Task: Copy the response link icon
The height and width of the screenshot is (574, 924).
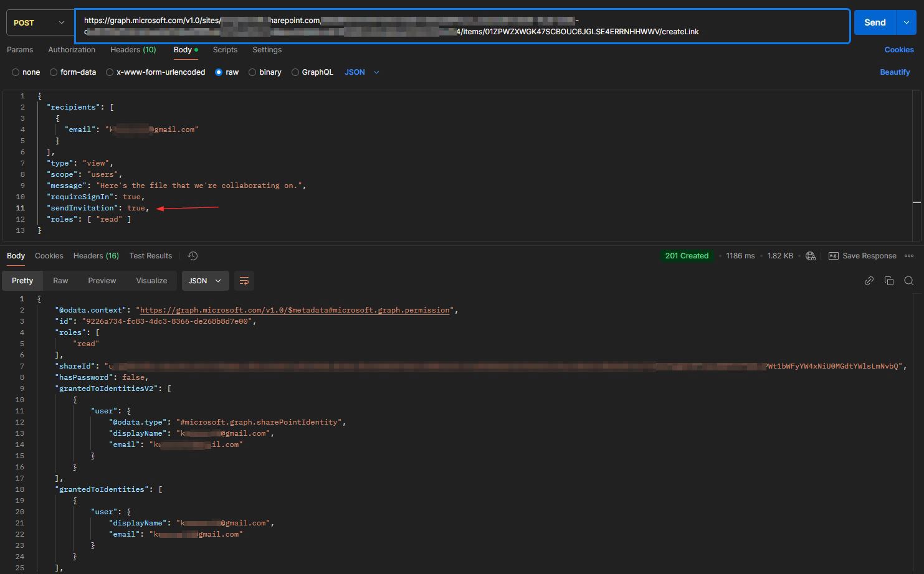Action: [869, 281]
